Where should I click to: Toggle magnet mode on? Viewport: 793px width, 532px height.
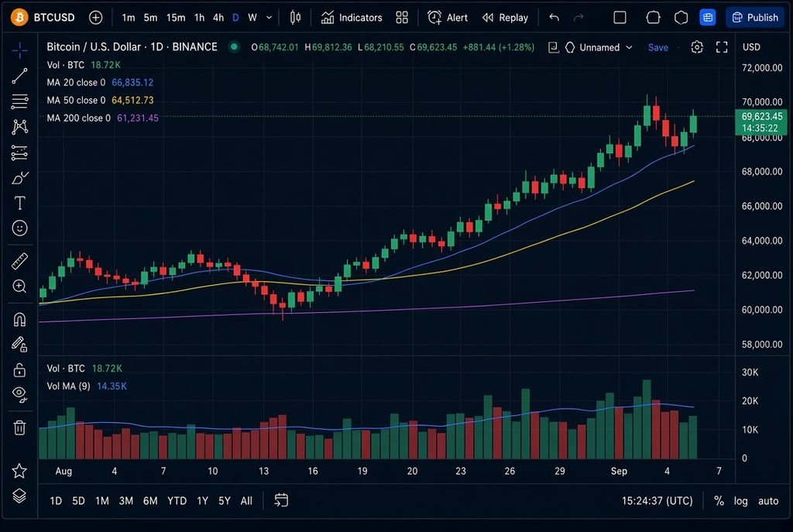19,320
